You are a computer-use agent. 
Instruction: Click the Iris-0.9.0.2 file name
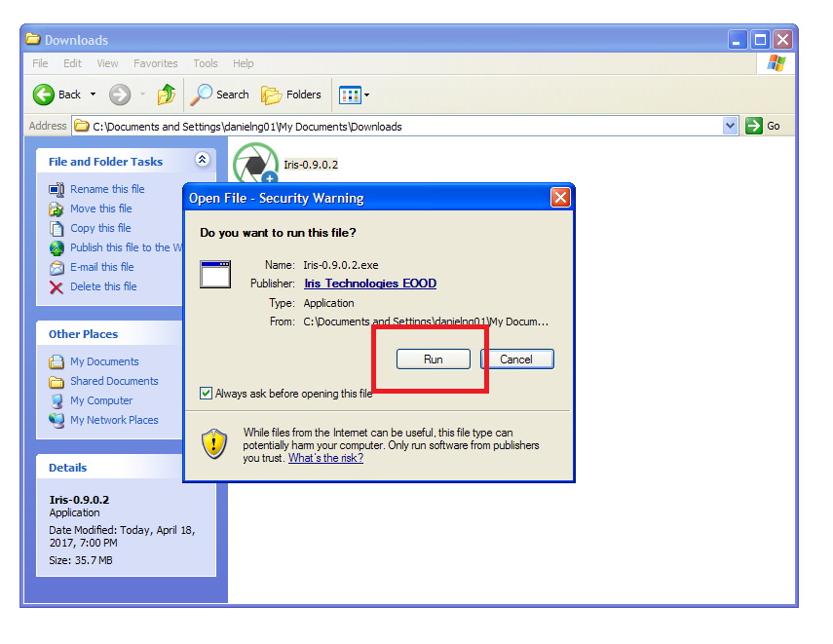(311, 165)
